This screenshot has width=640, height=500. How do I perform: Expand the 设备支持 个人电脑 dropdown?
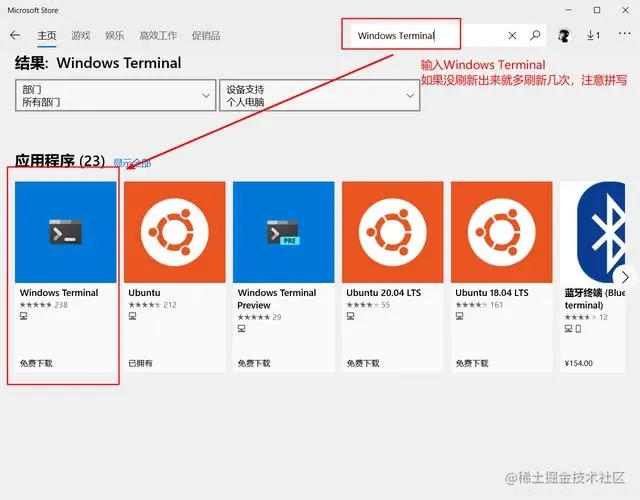[x=320, y=96]
